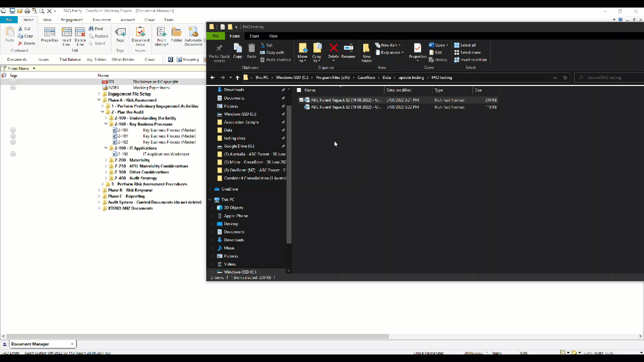Click Delete in the CaseWare Clipboard group
Viewport: 644px width, 362px height.
(27, 43)
